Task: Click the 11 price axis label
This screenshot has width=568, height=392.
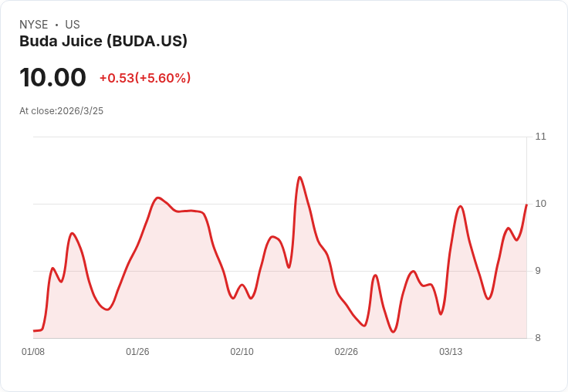Action: pyautogui.click(x=540, y=137)
